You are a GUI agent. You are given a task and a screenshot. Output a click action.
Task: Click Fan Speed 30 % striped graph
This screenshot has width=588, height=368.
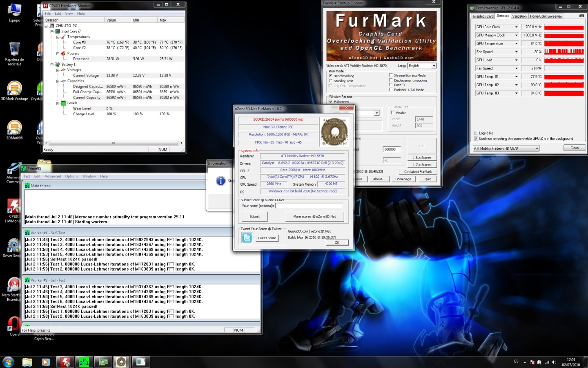click(564, 52)
